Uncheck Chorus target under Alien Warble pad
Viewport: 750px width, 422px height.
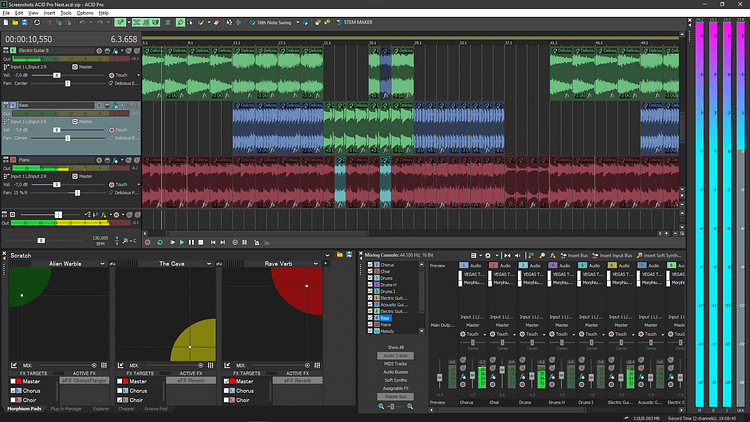(13, 391)
